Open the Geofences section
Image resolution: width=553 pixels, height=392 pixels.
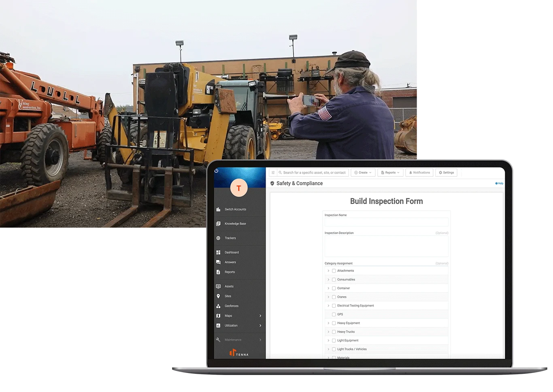(x=219, y=306)
